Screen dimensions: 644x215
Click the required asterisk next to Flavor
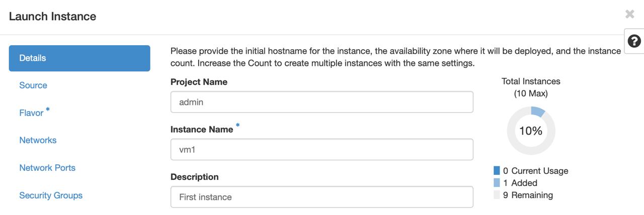(x=48, y=109)
